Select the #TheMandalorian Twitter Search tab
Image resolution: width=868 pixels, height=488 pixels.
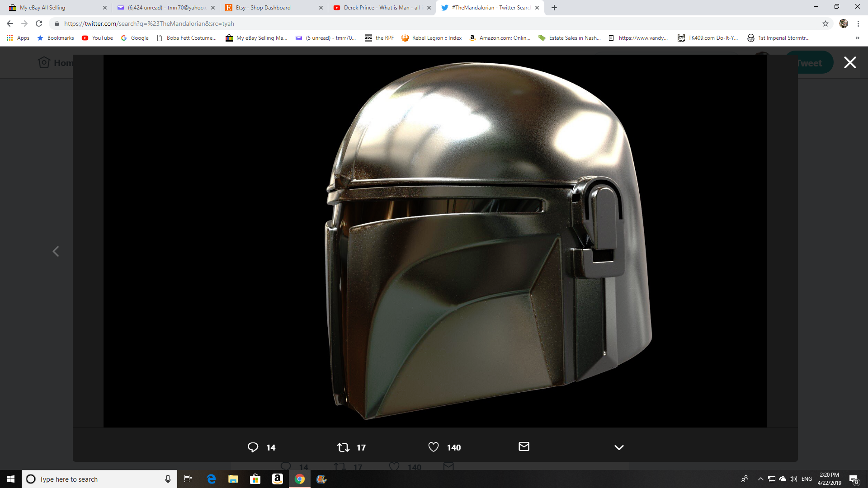(491, 8)
